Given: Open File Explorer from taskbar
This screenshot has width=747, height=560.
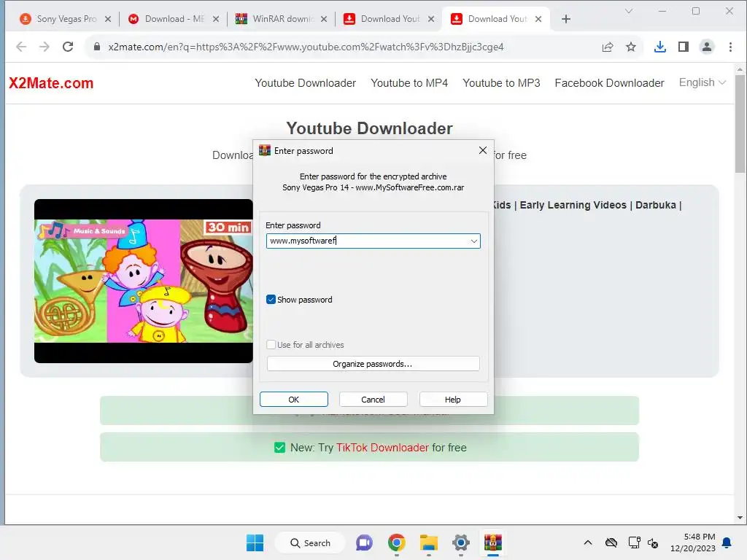Looking at the screenshot, I should [x=429, y=542].
